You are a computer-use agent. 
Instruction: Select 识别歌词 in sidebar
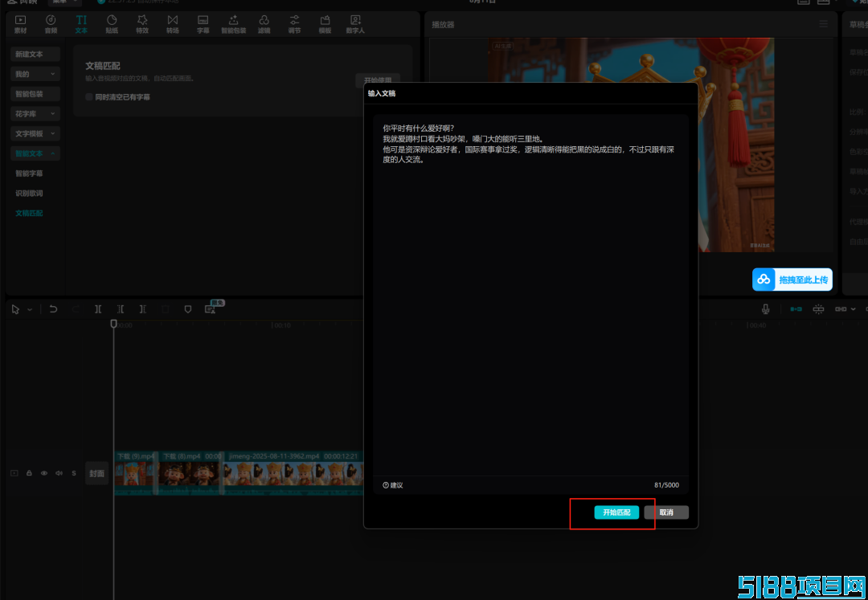click(30, 194)
